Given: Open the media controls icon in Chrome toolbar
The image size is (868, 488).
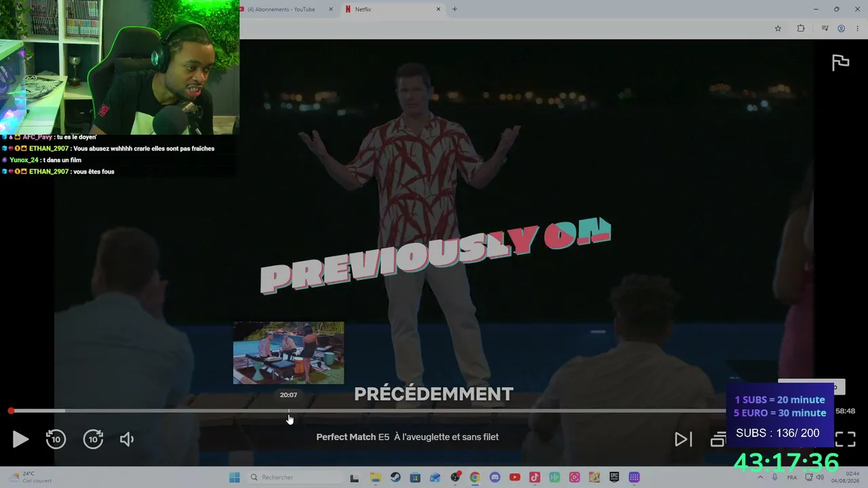Looking at the screenshot, I should pyautogui.click(x=825, y=28).
